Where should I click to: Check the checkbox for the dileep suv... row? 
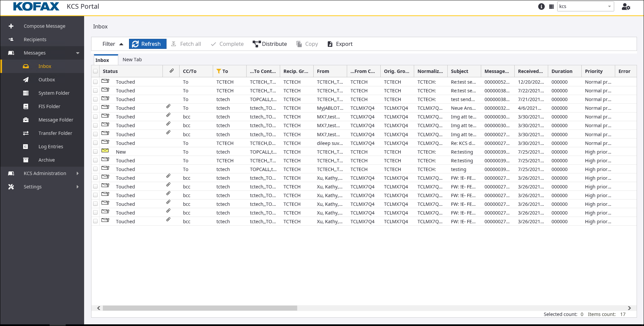(x=95, y=143)
